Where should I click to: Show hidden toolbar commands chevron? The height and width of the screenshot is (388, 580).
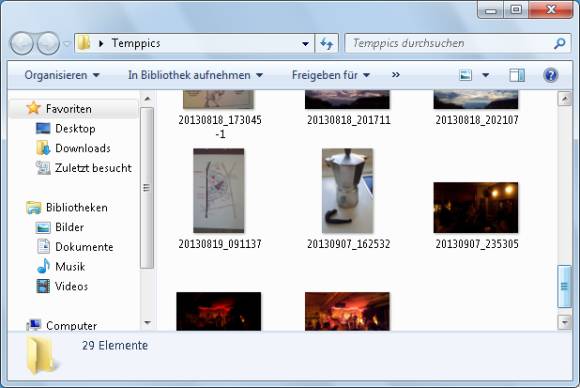395,75
